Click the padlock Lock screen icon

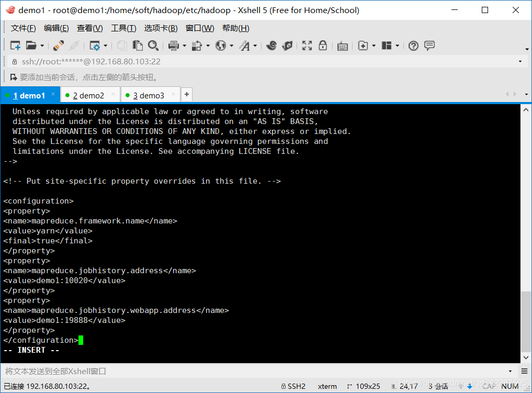click(x=323, y=46)
